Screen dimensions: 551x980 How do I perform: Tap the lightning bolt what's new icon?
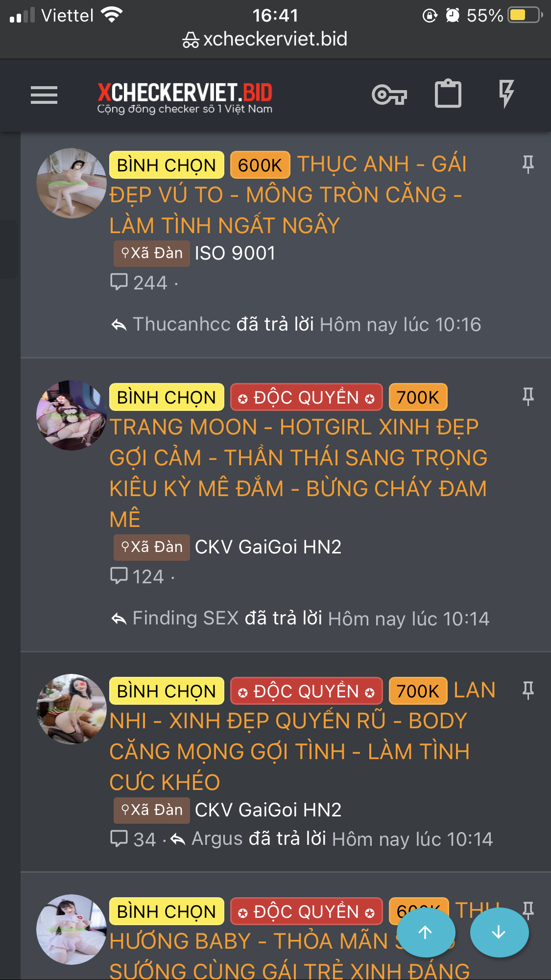tap(506, 93)
